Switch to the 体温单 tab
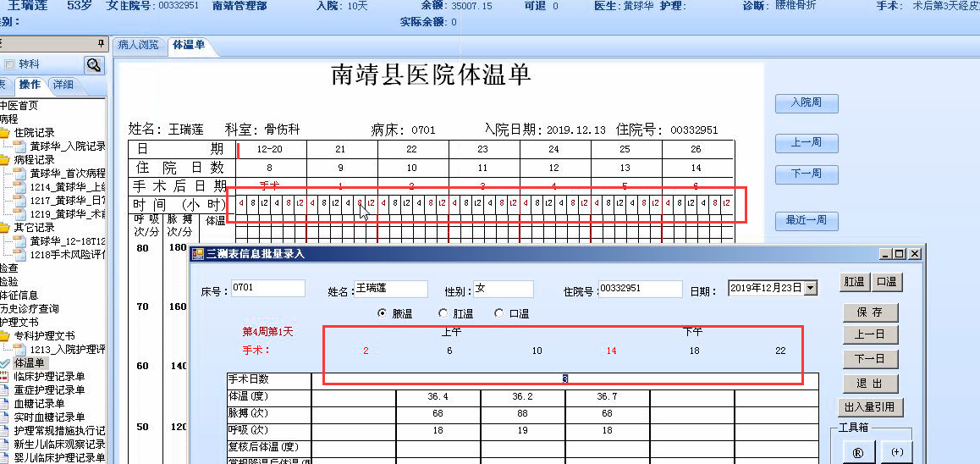 coord(190,46)
